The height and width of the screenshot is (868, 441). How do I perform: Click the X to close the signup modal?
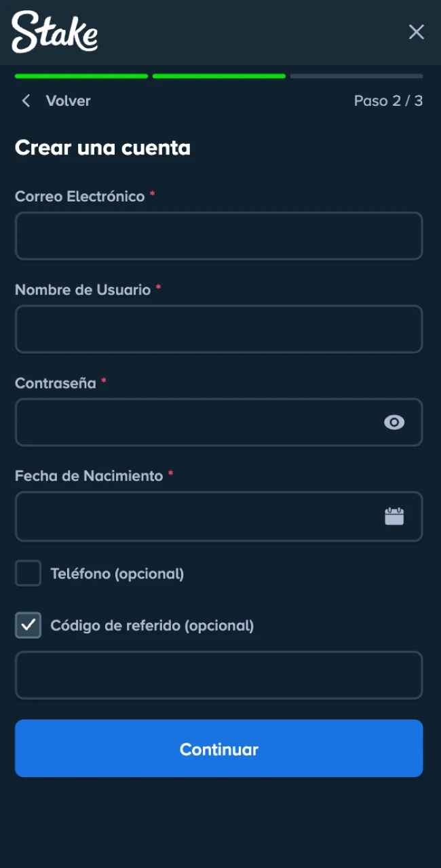click(416, 32)
